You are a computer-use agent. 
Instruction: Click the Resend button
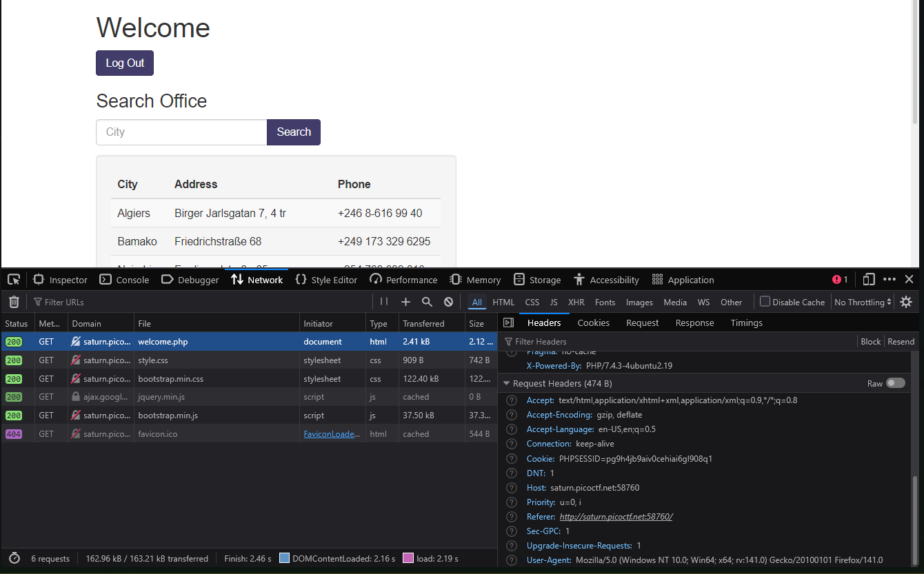[901, 341]
